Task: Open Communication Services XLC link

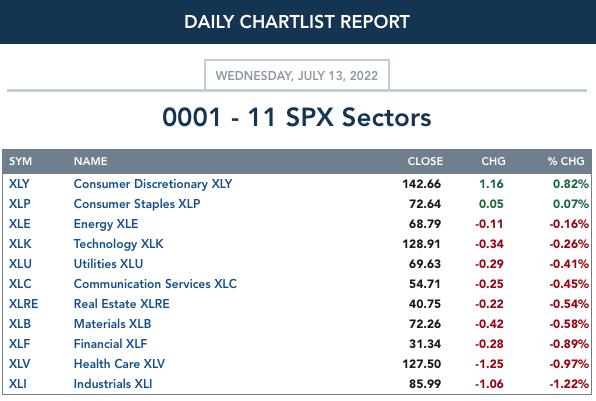Action: click(x=155, y=284)
